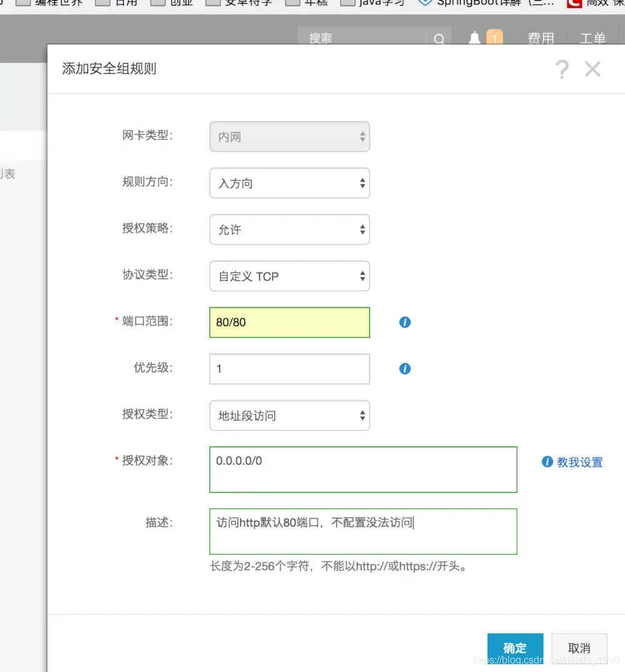Image resolution: width=625 pixels, height=672 pixels.
Task: Open the 工单 menu
Action: coord(592,38)
